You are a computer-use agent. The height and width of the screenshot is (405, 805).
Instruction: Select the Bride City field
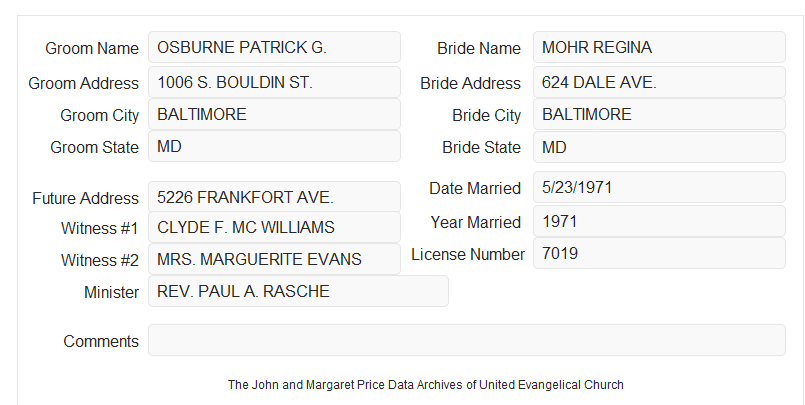pos(659,114)
